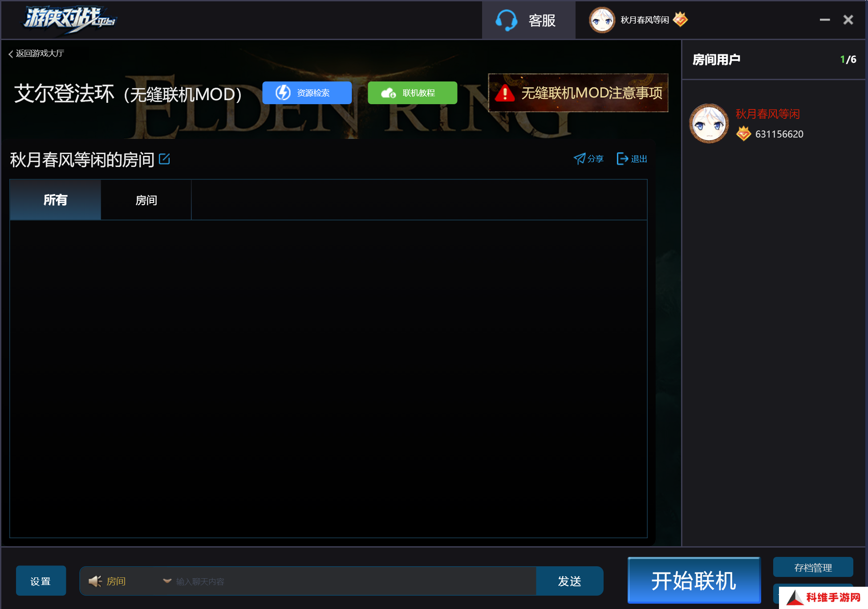Open 设置 settings button
This screenshot has height=609, width=868.
pos(41,581)
